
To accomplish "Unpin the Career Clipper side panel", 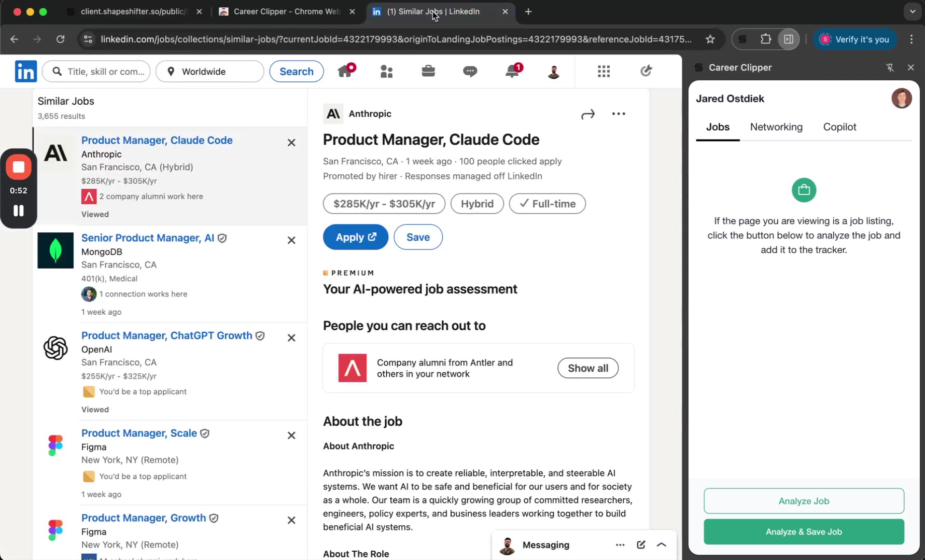I will click(x=890, y=67).
